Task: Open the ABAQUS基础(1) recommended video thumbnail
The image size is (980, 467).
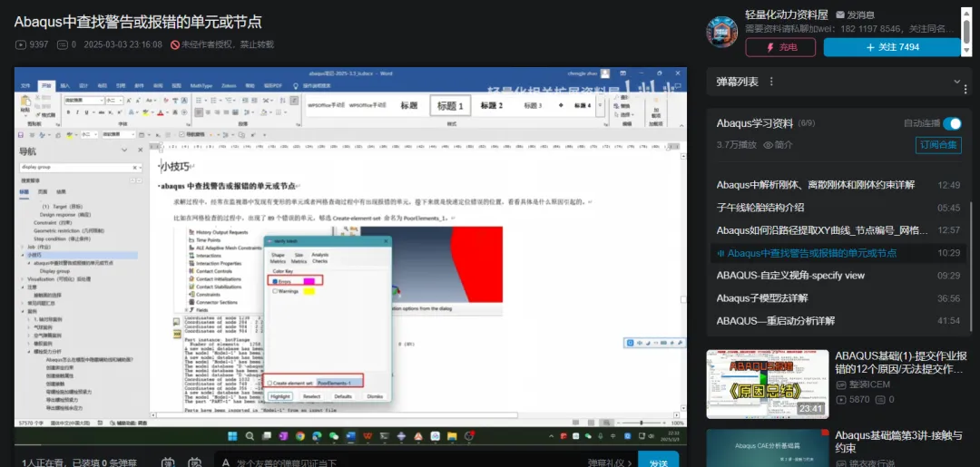Action: pyautogui.click(x=768, y=384)
